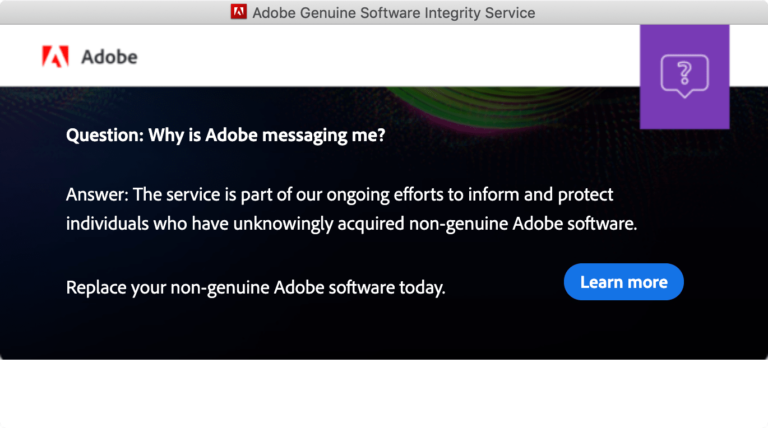Click the window title 'Adobe Genuine Software Integrity Service'

393,13
